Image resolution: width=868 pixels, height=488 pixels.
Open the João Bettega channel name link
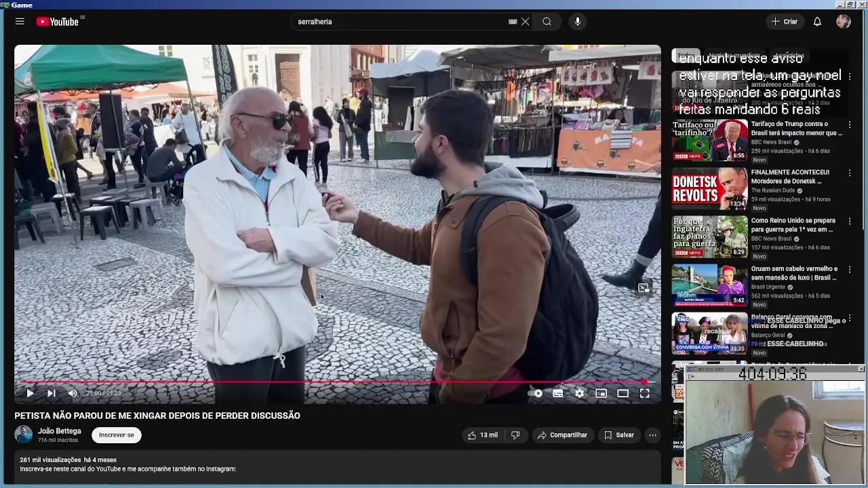(60, 431)
